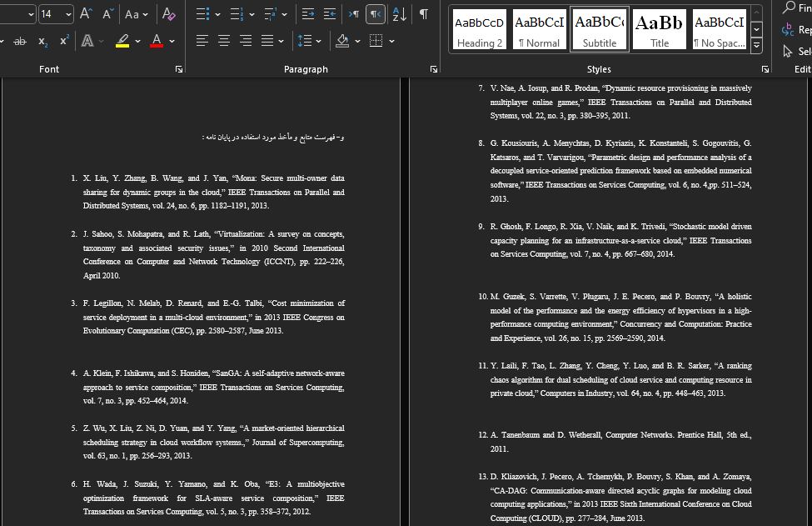The image size is (812, 526).
Task: Expand the line spacing options
Action: 318,41
